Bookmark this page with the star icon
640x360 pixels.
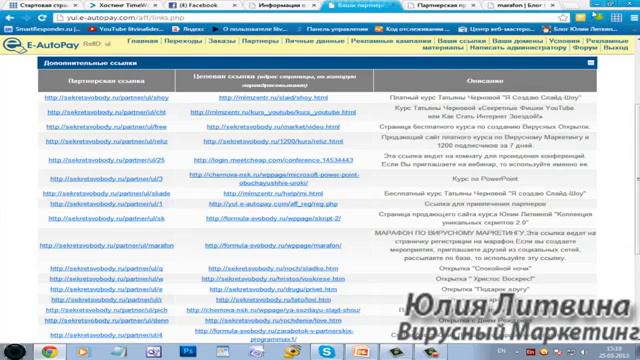tap(563, 18)
